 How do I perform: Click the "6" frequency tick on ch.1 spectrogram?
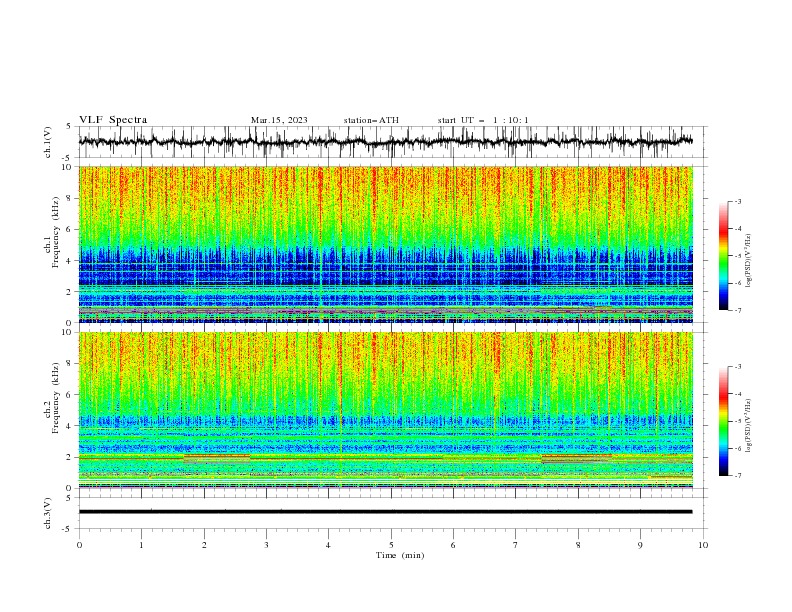tap(69, 229)
